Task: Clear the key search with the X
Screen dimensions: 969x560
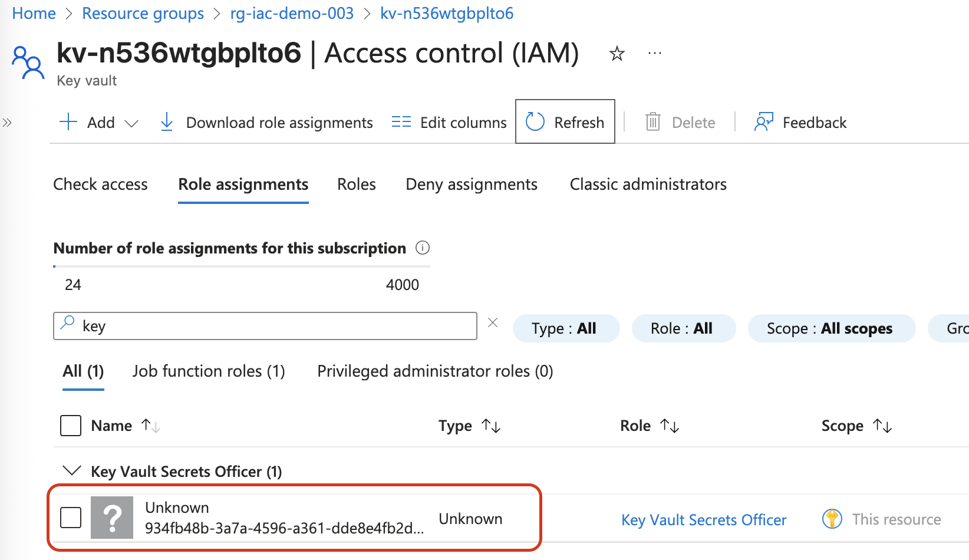Action: 493,322
